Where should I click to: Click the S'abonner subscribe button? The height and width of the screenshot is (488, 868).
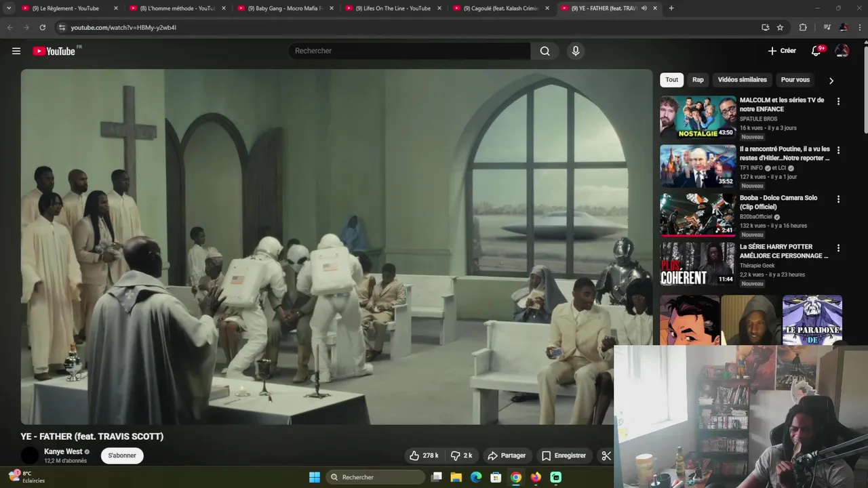tap(122, 455)
